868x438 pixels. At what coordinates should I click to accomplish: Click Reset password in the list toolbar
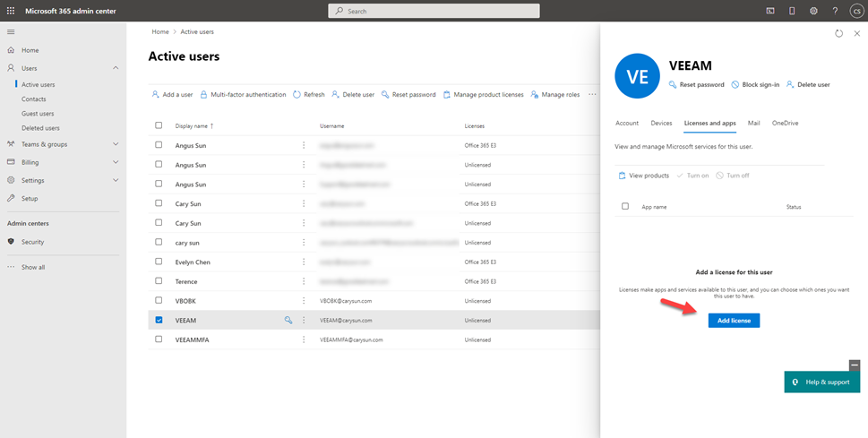[x=408, y=95]
